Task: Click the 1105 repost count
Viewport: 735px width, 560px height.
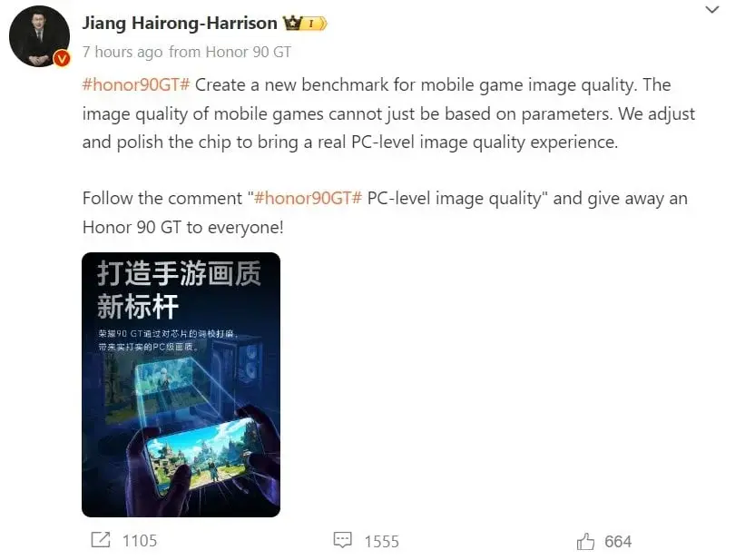Action: point(140,541)
